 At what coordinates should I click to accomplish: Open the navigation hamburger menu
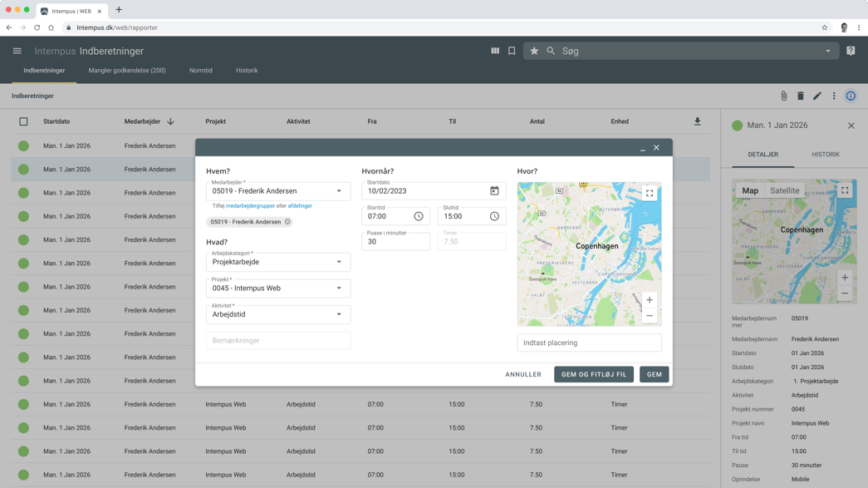tap(17, 51)
